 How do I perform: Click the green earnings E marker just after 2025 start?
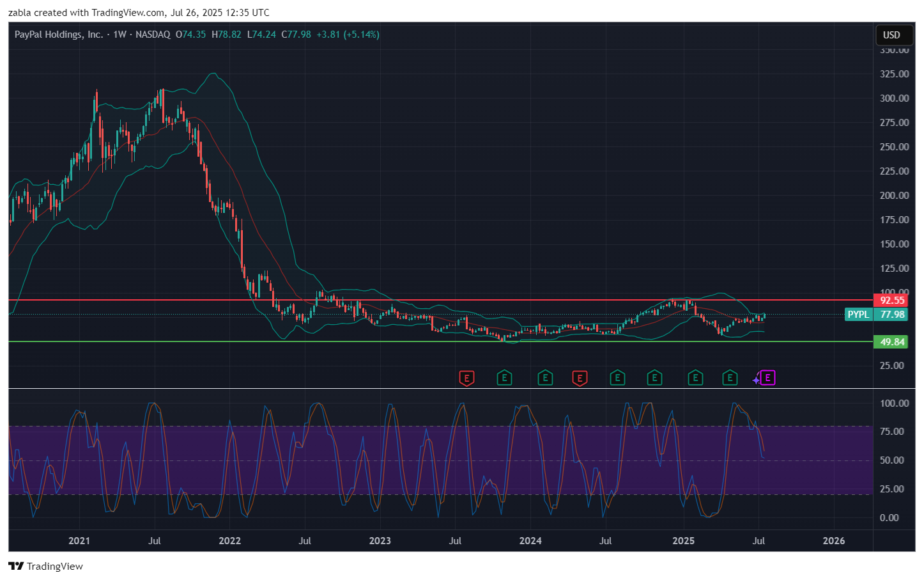(695, 378)
